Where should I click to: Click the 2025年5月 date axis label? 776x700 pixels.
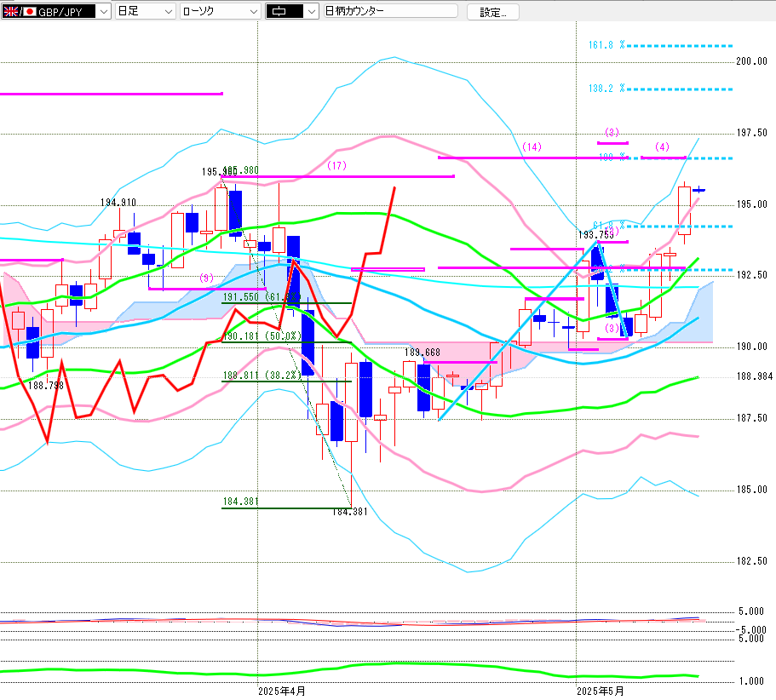pos(601,691)
